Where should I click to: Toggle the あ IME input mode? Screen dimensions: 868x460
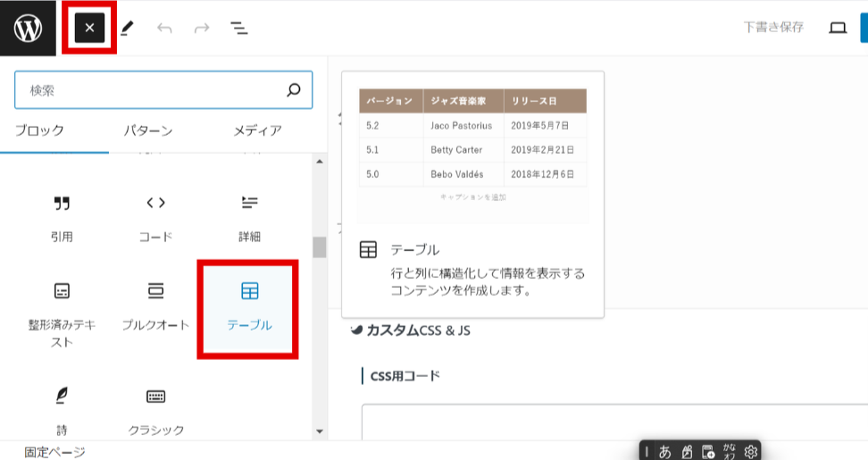pyautogui.click(x=664, y=452)
